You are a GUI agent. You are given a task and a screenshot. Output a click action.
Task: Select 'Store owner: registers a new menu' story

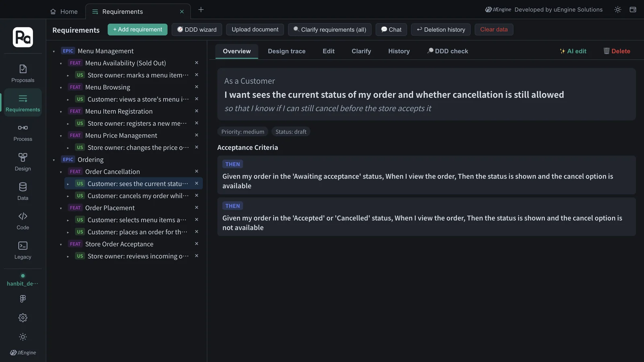pyautogui.click(x=134, y=123)
